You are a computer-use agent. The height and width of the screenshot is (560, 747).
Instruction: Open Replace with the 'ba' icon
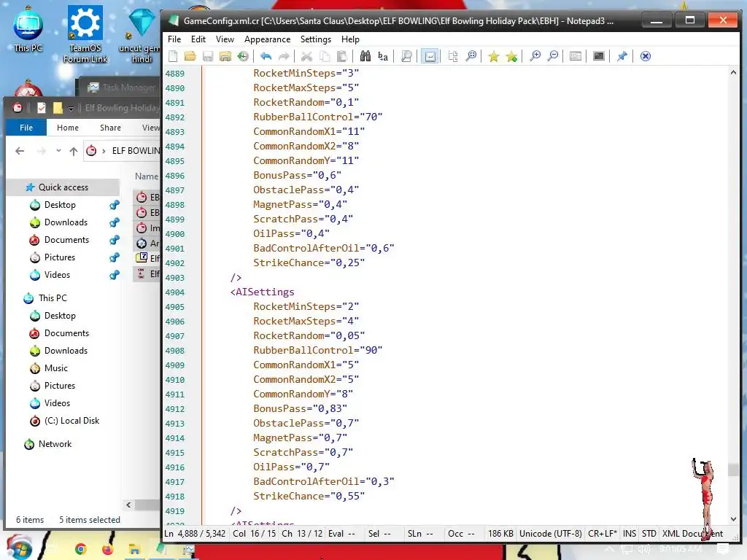pyautogui.click(x=383, y=56)
